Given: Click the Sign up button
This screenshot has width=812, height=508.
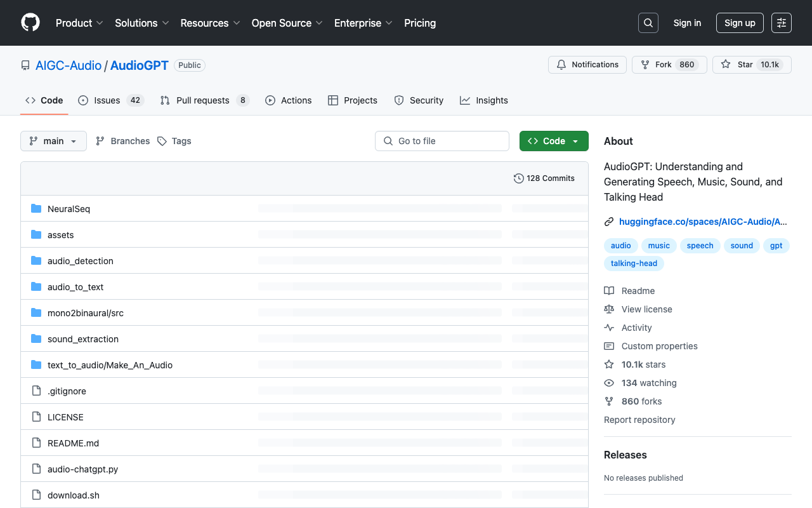Looking at the screenshot, I should (x=740, y=23).
